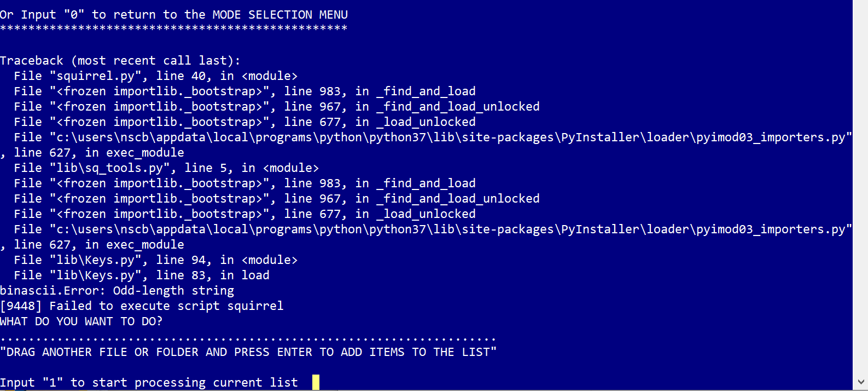Click the 'lib\Keys.py, line 94' traceback entry
868x391 pixels.
[x=155, y=260]
